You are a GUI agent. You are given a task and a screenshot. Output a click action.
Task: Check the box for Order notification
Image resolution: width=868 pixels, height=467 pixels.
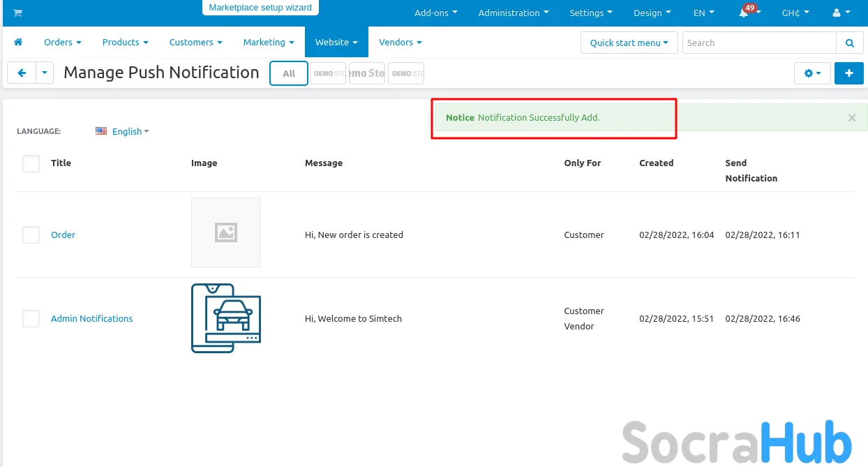click(x=31, y=235)
